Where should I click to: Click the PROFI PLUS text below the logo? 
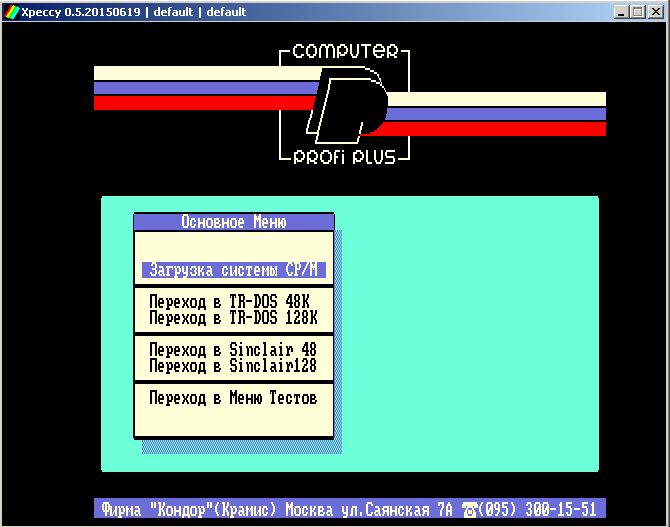[345, 156]
